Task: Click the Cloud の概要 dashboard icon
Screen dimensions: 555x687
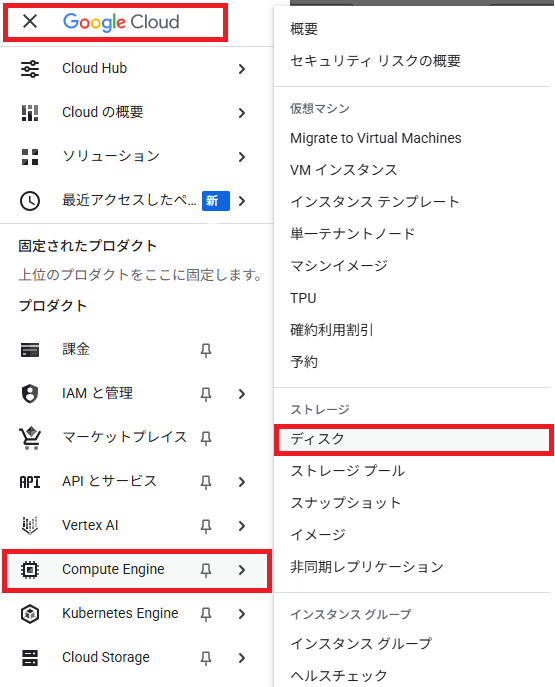Action: click(x=30, y=113)
